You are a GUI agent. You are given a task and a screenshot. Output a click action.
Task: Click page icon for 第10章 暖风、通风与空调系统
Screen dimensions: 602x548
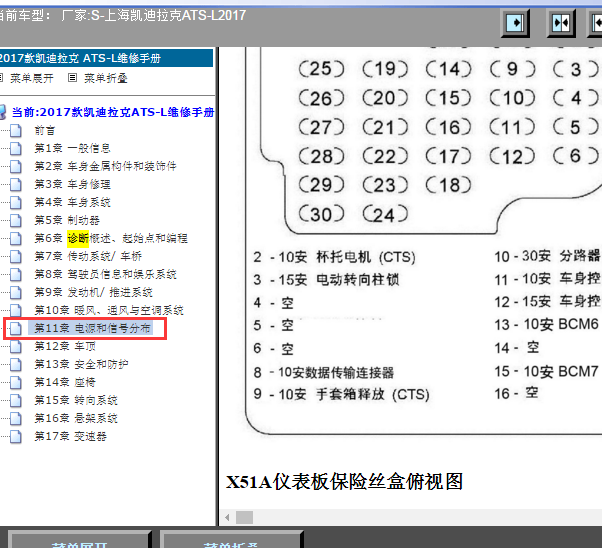coord(16,310)
